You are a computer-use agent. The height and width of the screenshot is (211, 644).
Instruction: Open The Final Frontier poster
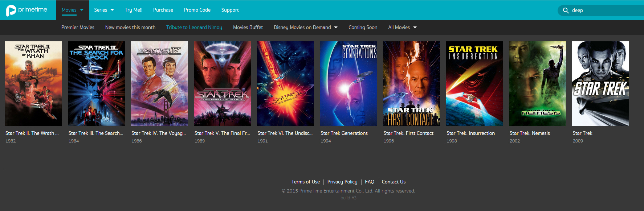(223, 84)
